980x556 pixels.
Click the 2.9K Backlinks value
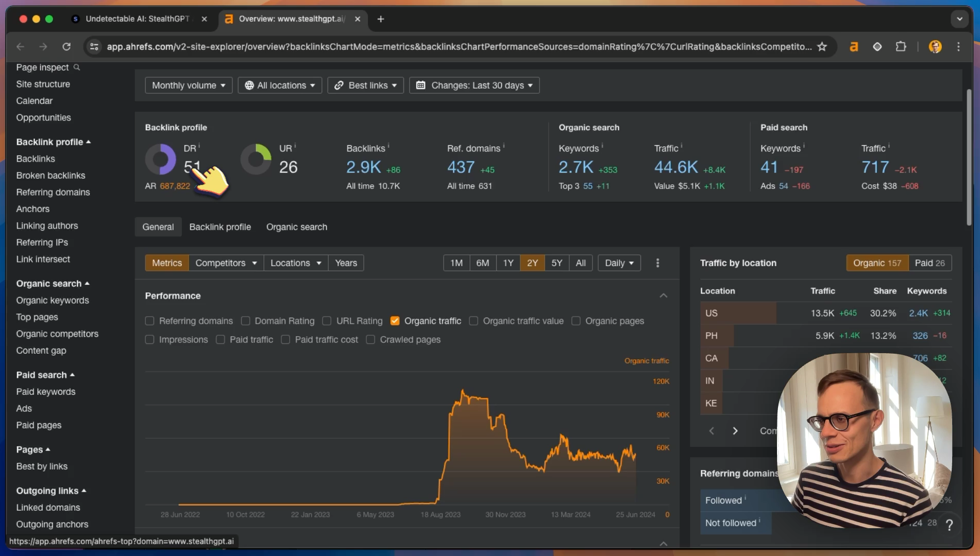tap(364, 167)
